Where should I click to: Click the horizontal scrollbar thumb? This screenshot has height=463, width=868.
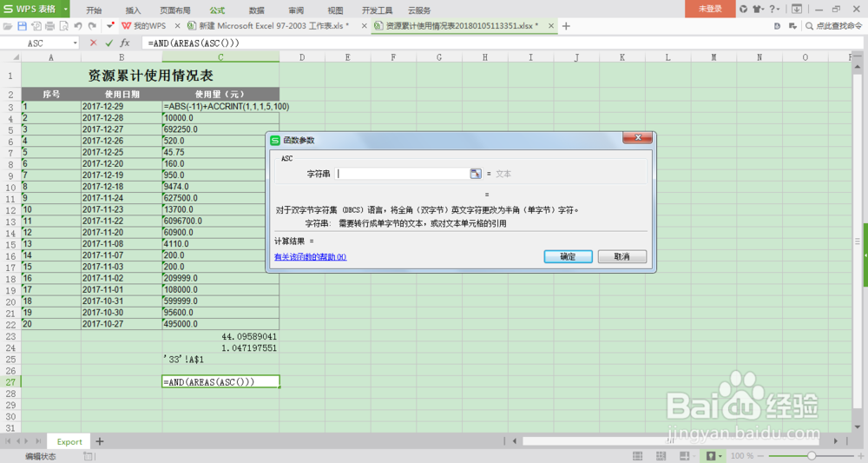click(x=670, y=441)
